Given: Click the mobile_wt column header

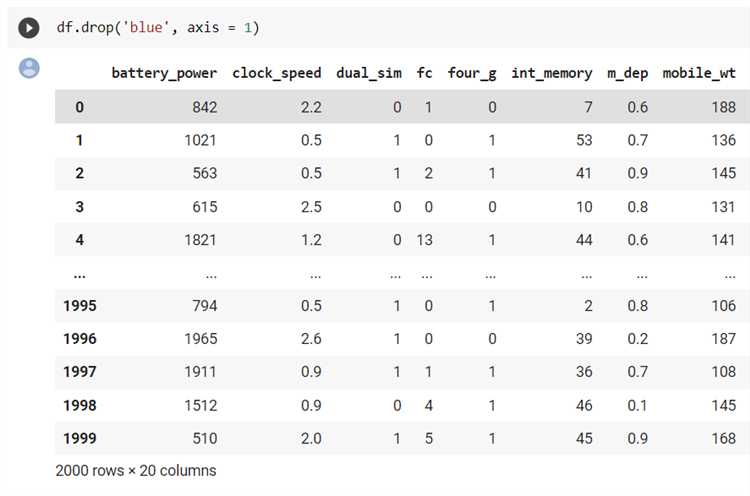Looking at the screenshot, I should coord(699,73).
